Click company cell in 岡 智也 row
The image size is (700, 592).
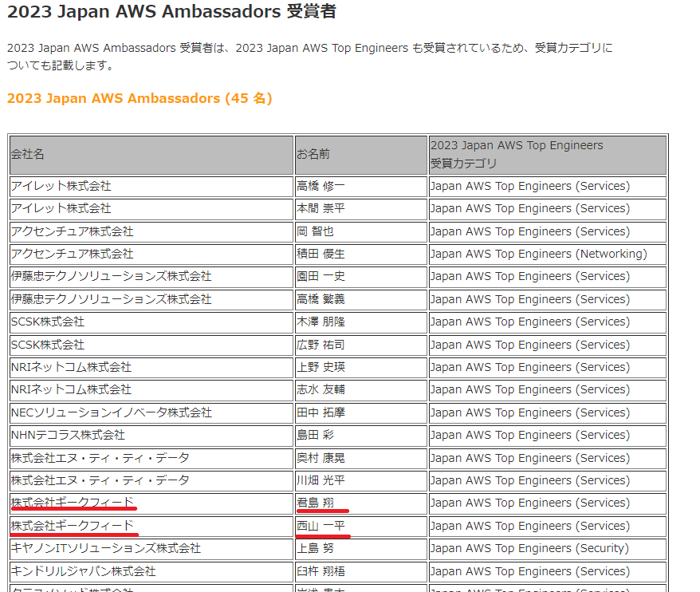pos(151,232)
